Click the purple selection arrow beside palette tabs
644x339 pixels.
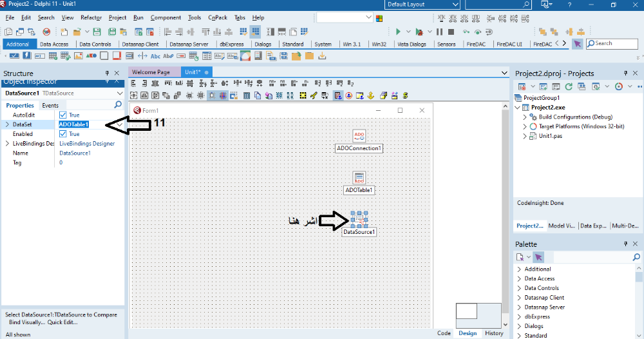(x=578, y=44)
